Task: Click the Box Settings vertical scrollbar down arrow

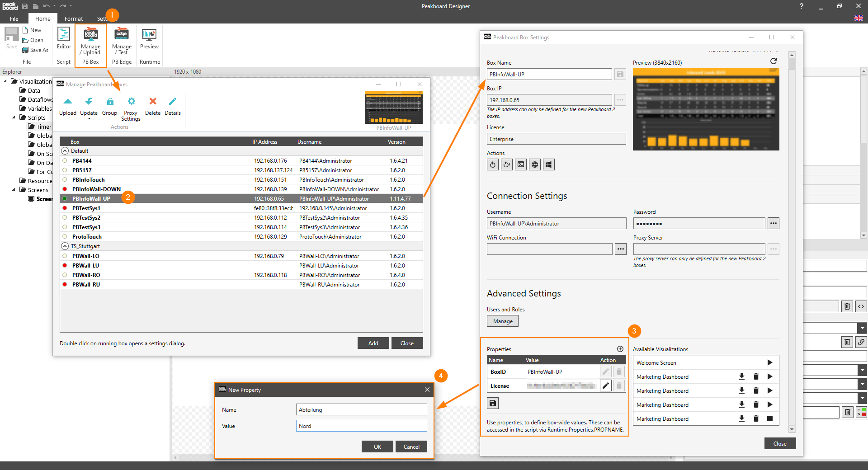Action: click(x=792, y=429)
